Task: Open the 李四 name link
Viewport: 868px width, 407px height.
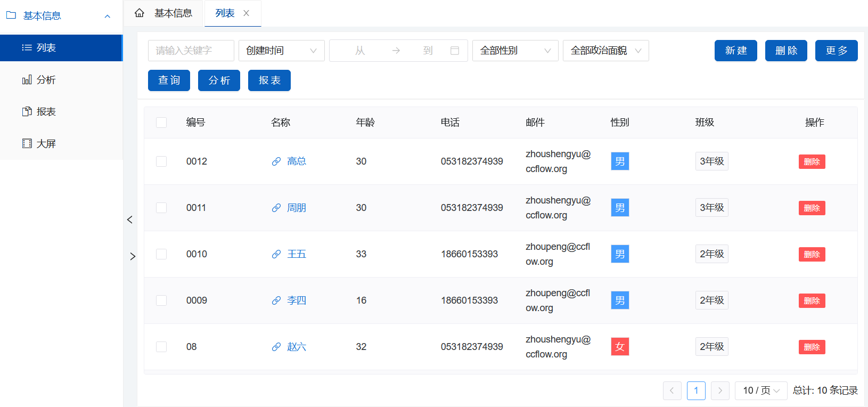Action: click(x=297, y=300)
